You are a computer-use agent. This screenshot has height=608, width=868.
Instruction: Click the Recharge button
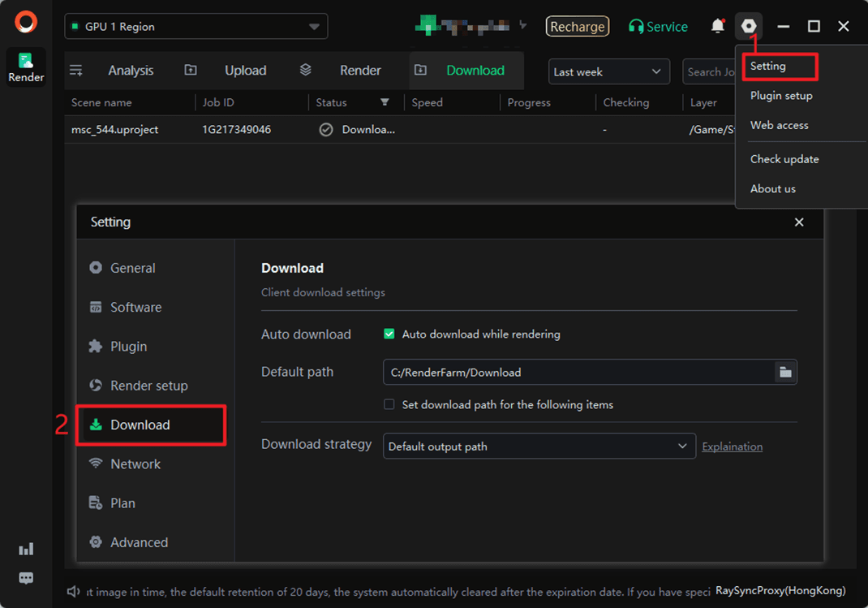click(577, 27)
